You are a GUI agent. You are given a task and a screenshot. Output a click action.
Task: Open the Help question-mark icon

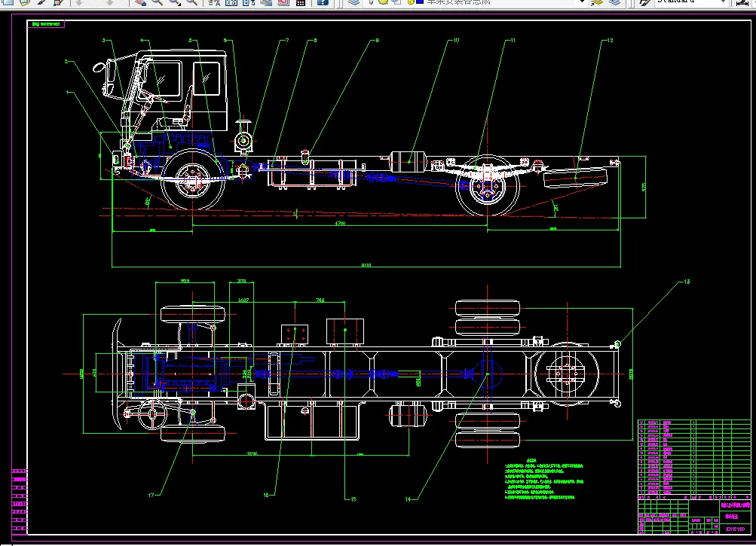click(x=323, y=2)
